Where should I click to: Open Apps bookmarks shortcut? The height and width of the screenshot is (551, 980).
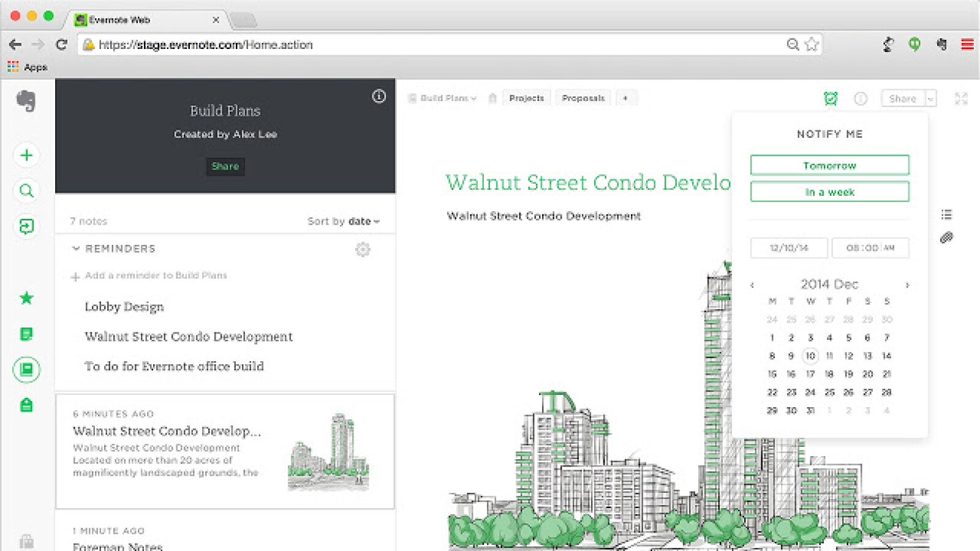click(28, 67)
